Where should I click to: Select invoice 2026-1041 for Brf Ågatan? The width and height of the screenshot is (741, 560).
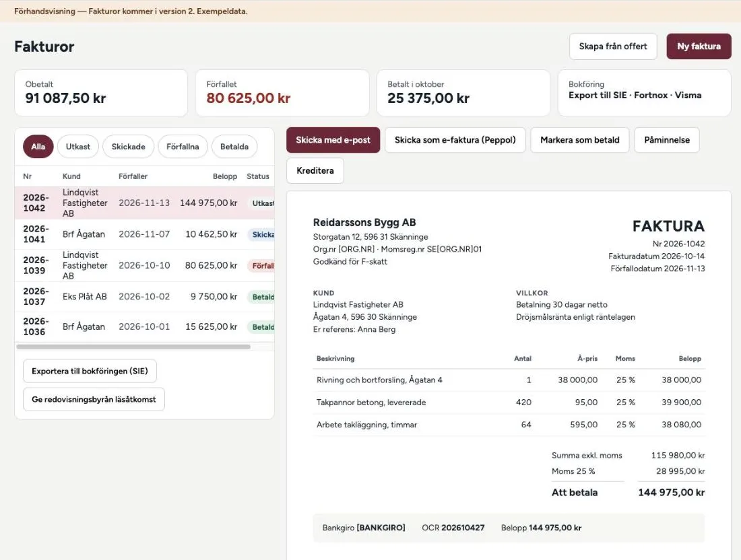pos(145,234)
